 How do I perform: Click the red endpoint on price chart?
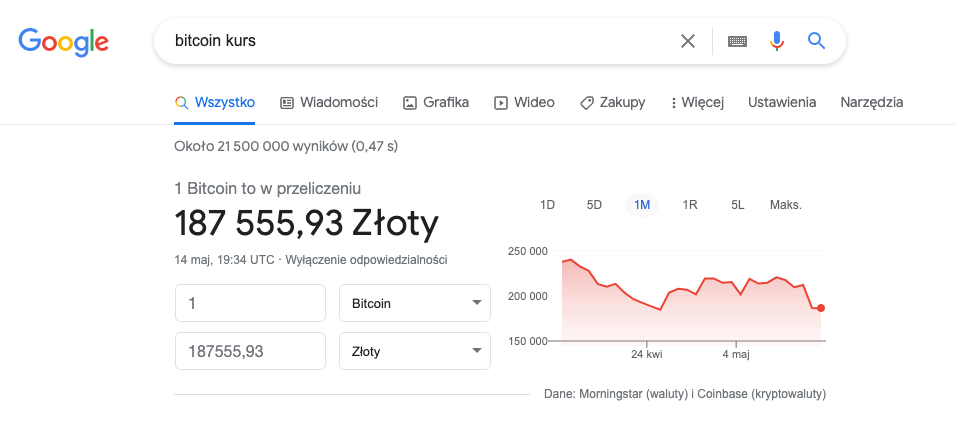(x=821, y=308)
